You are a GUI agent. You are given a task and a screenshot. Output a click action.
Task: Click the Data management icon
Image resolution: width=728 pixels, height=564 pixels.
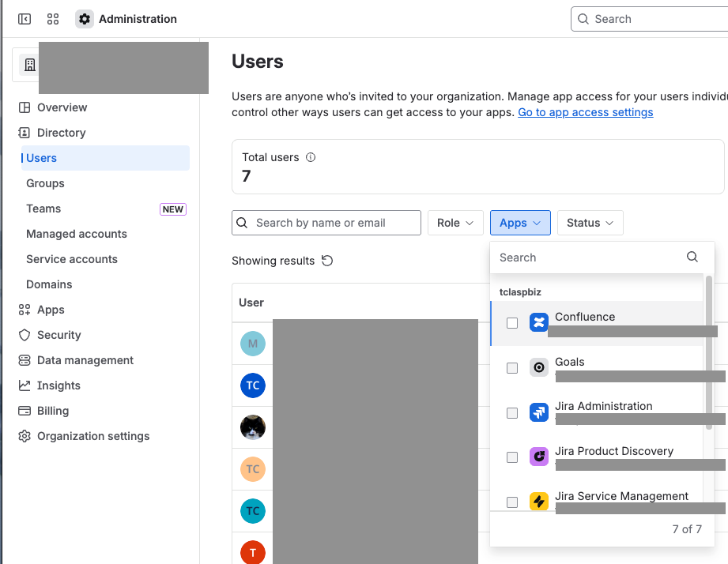tap(25, 360)
